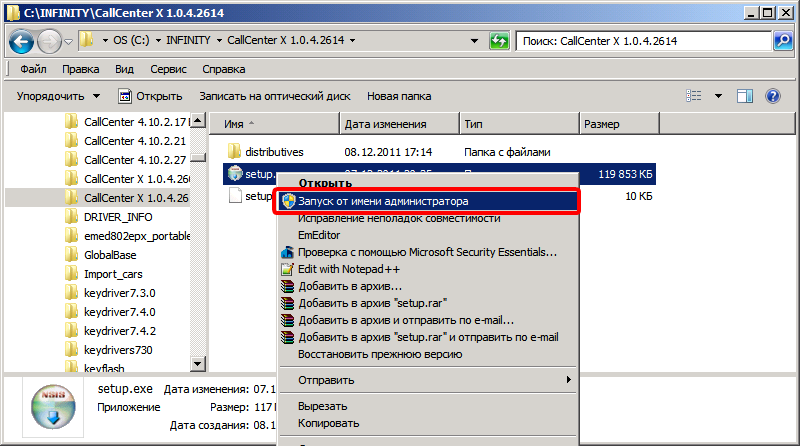Click the tree scrollbar down arrow
The width and height of the screenshot is (800, 446).
[197, 364]
